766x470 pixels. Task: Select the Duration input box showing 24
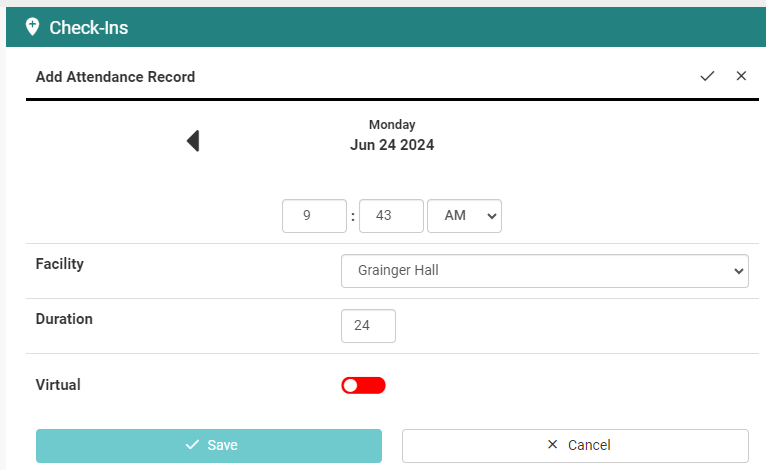coord(368,326)
